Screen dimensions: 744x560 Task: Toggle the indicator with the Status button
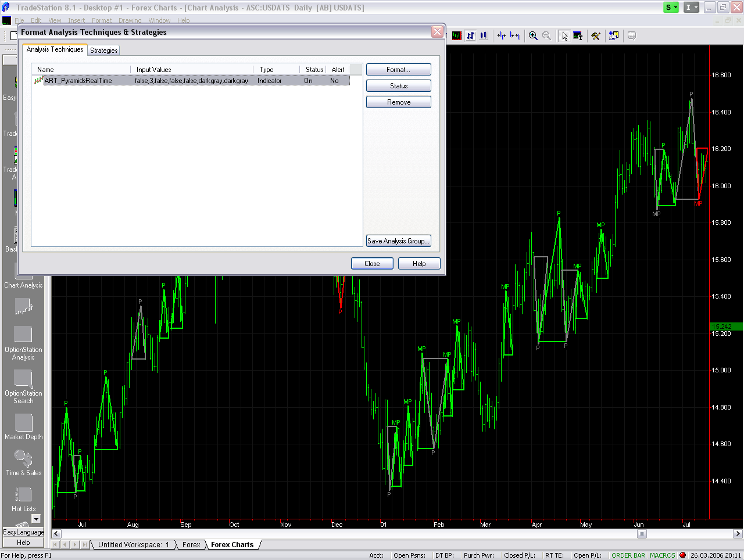tap(398, 86)
